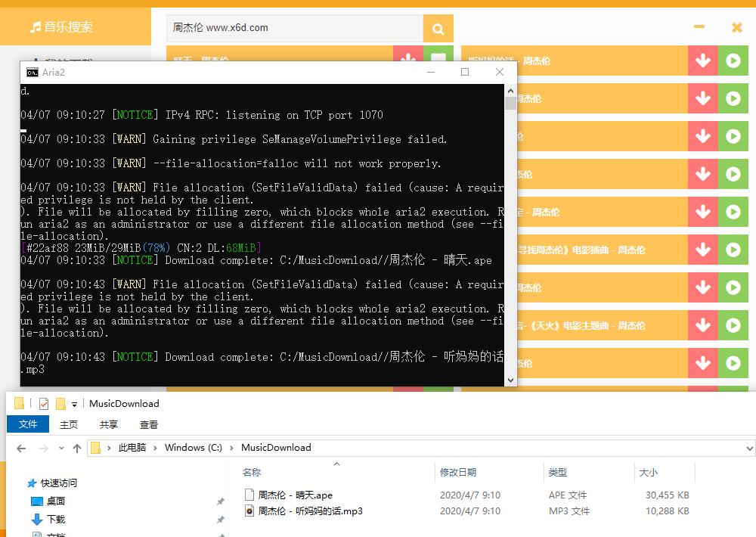Click the Explorer back navigation arrow
The width and height of the screenshot is (756, 537).
[x=21, y=448]
